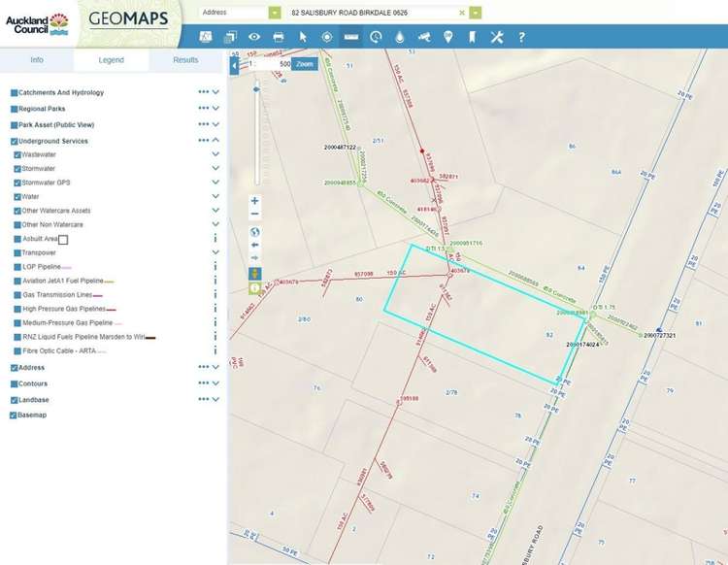
Task: Toggle the Contours layer checkbox
Action: click(x=15, y=383)
